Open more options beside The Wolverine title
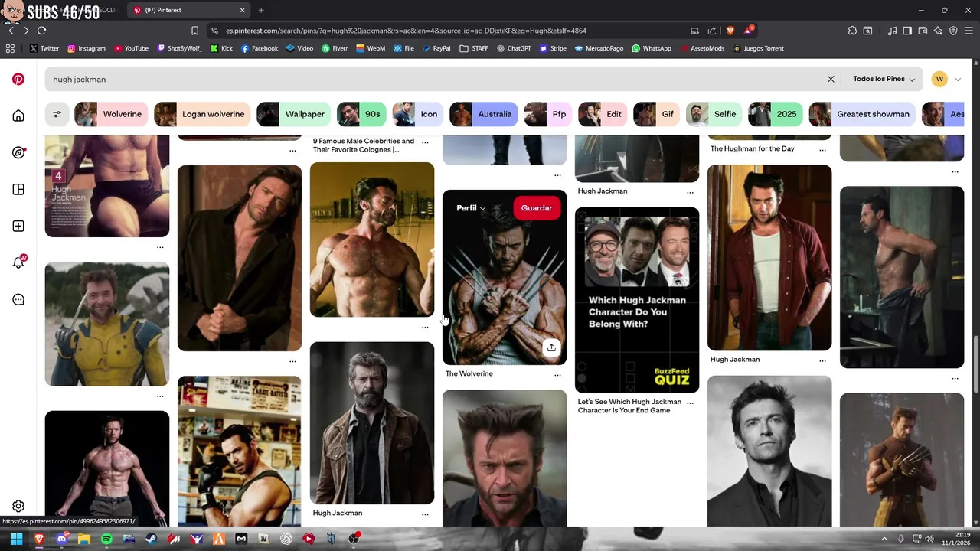 [x=557, y=375]
